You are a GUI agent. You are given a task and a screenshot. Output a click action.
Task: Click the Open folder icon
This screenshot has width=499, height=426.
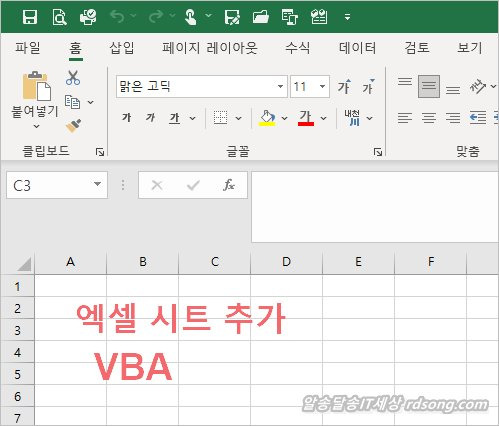click(261, 17)
